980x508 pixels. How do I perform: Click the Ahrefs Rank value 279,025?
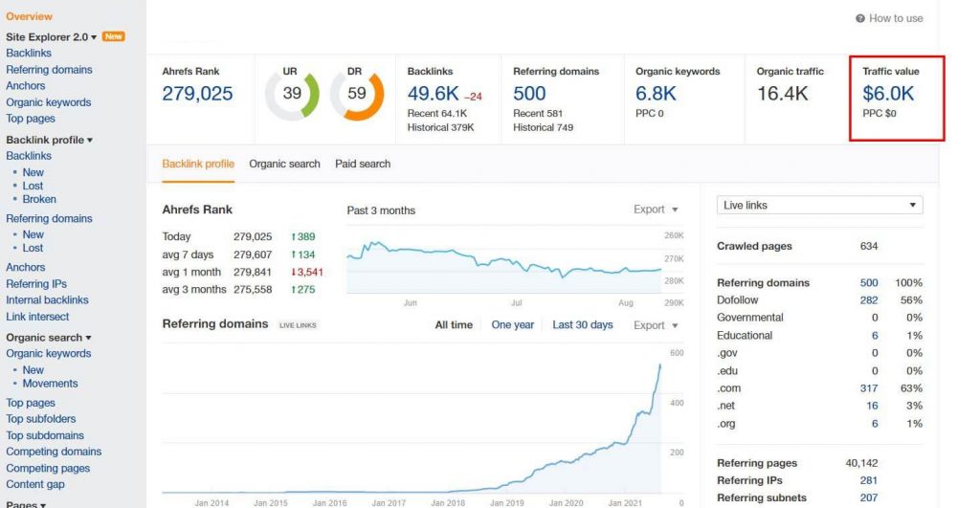(x=197, y=94)
